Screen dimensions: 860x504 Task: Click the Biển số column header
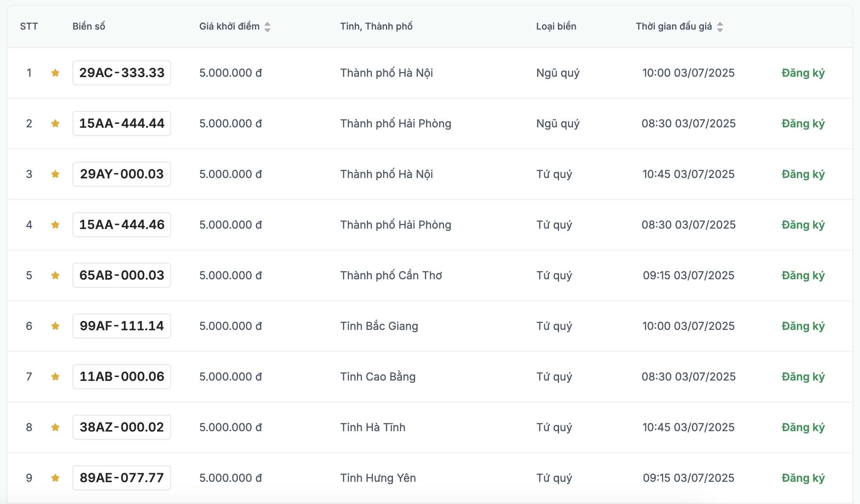89,26
